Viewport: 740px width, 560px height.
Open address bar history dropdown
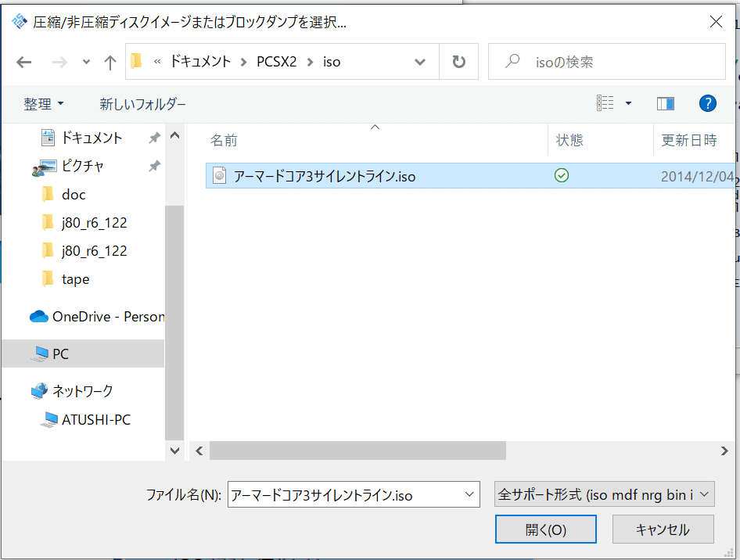point(419,62)
